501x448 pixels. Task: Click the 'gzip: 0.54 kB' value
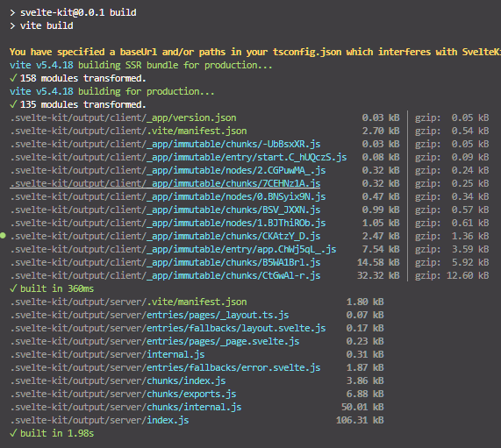click(452, 131)
